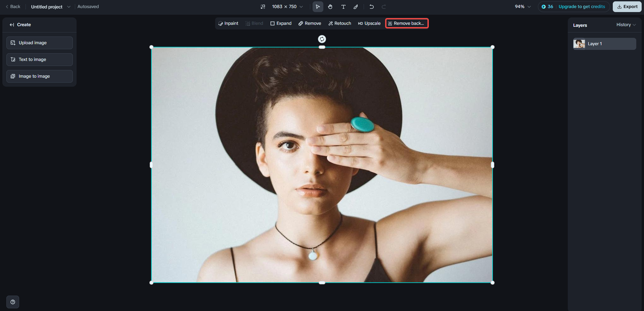Export the project
644x311 pixels.
coord(627,7)
